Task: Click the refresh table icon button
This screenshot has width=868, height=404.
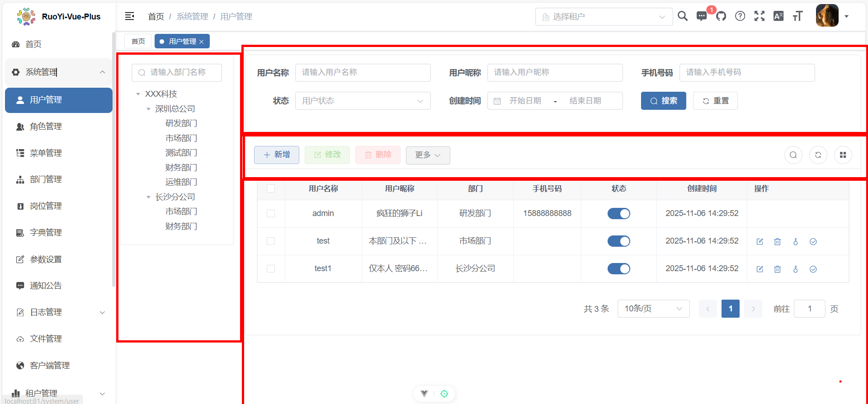Action: point(818,155)
